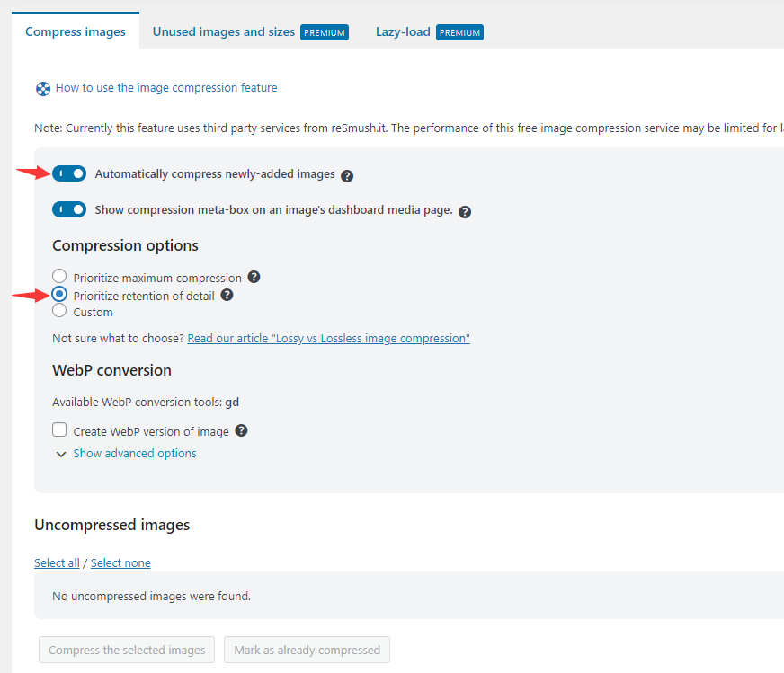Check Create WebP version of image
The height and width of the screenshot is (673, 784).
[x=58, y=429]
